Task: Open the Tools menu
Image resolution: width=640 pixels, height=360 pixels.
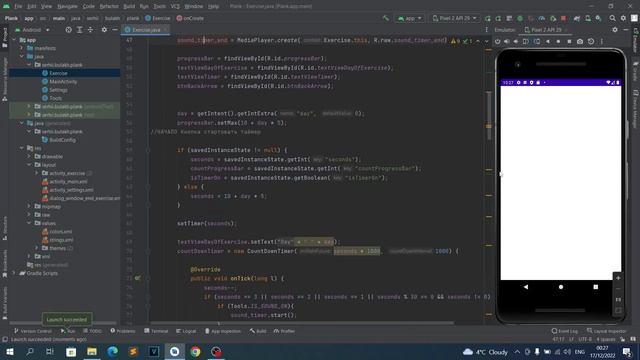Action: pyautogui.click(x=160, y=7)
